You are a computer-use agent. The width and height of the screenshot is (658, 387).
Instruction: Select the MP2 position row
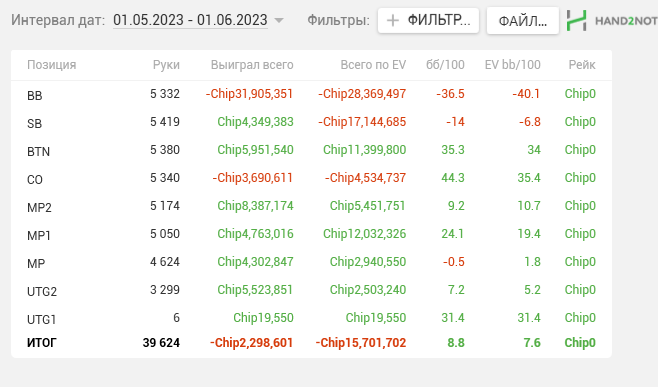pyautogui.click(x=311, y=206)
